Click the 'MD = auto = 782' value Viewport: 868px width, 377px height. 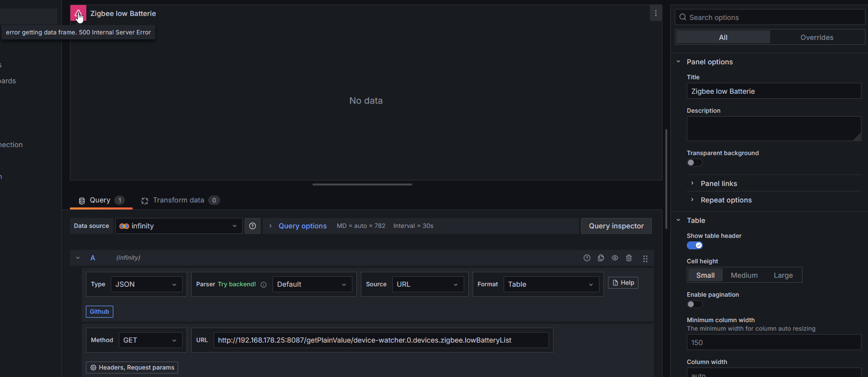pos(361,226)
